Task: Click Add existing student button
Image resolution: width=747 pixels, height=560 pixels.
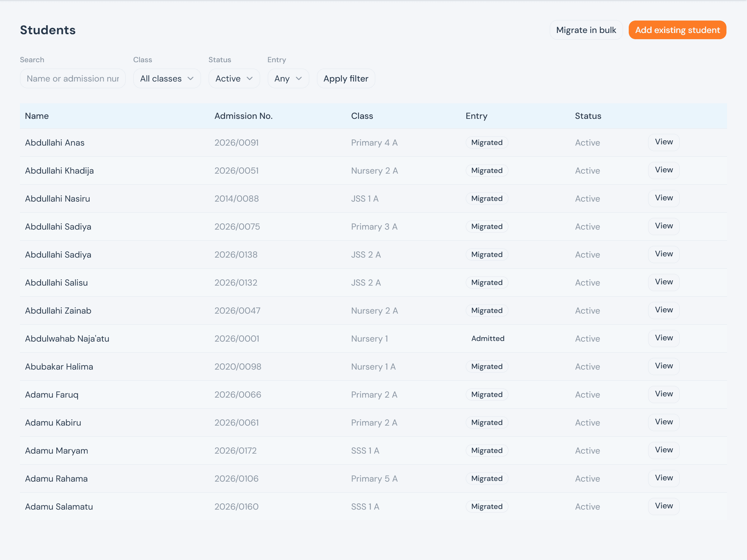Action: point(677,30)
